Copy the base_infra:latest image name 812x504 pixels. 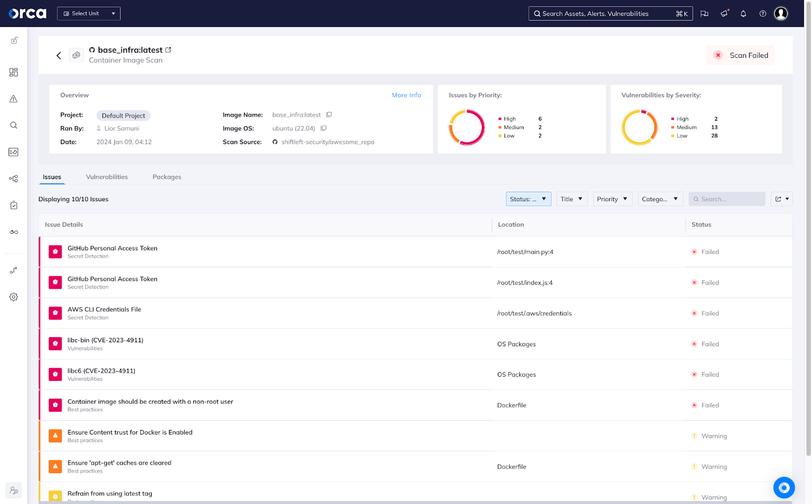click(x=329, y=115)
